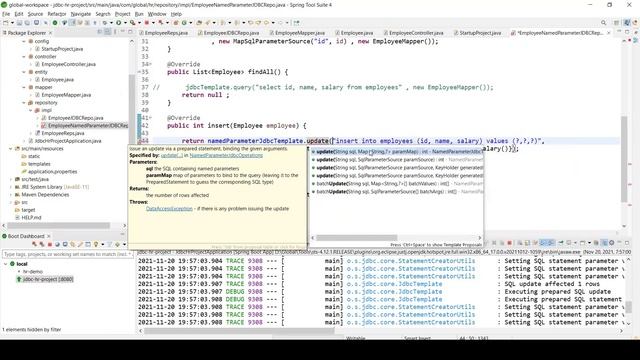Collapse the repository package folder

[24, 102]
